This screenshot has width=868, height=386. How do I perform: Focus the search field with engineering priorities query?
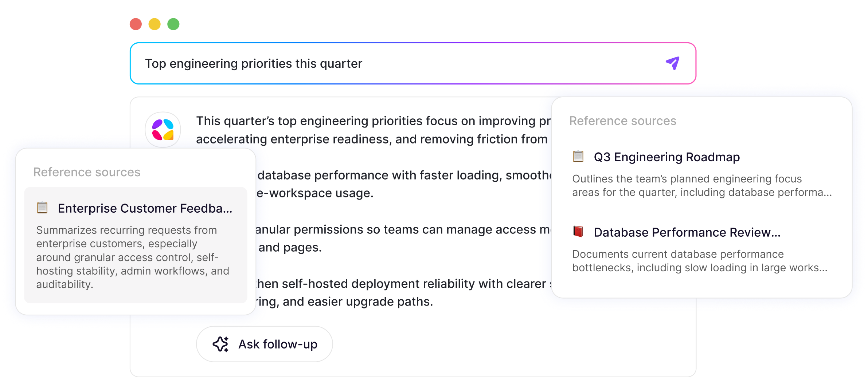pos(413,63)
